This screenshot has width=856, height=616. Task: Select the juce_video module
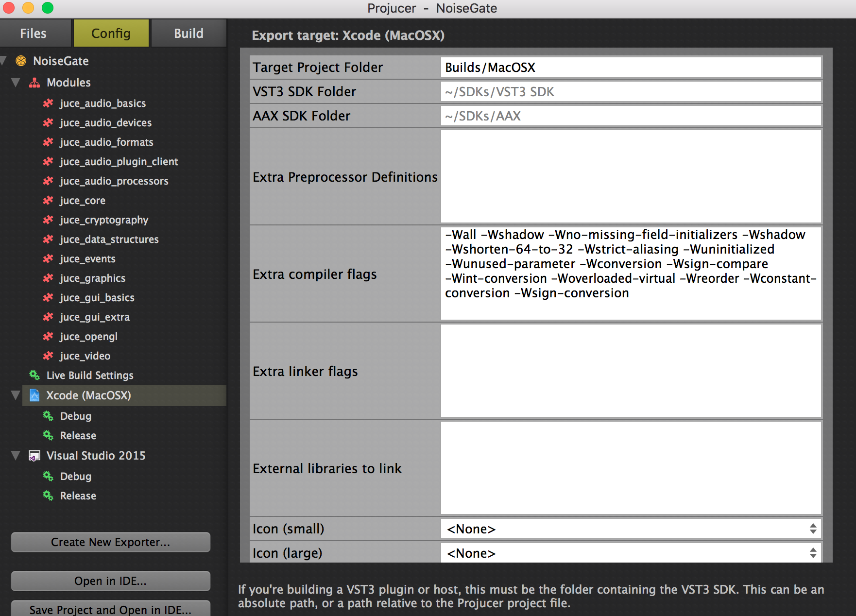85,356
